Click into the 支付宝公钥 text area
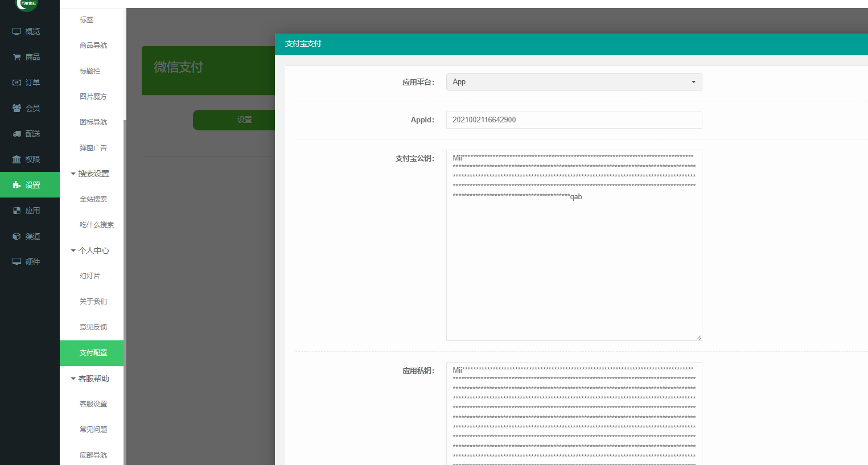868x465 pixels. coord(574,245)
